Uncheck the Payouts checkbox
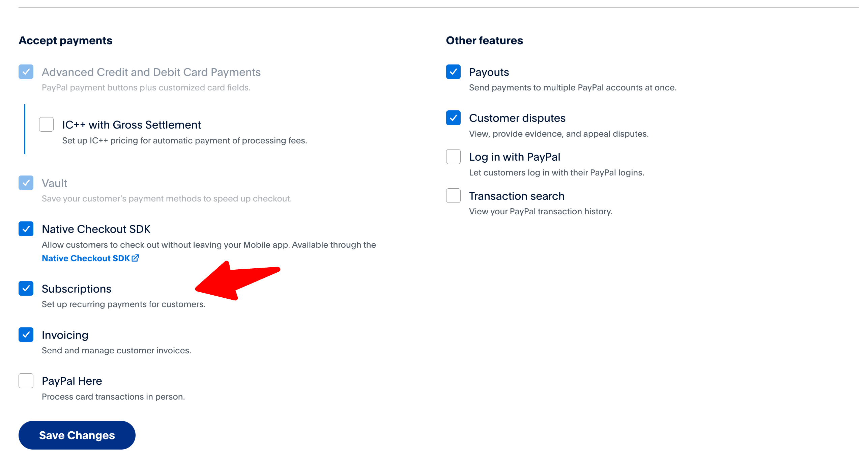Viewport: 868px width, 459px height. (453, 72)
